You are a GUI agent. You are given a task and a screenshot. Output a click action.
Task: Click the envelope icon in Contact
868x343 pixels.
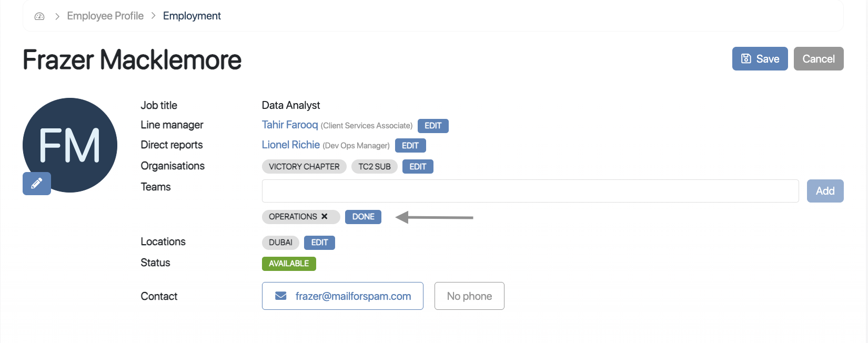pos(281,296)
